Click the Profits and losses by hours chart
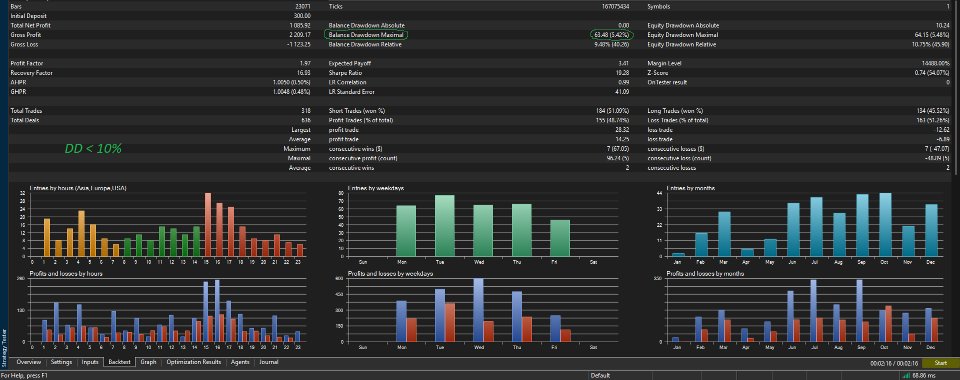Viewport: 960px width, 380px height. tap(161, 310)
